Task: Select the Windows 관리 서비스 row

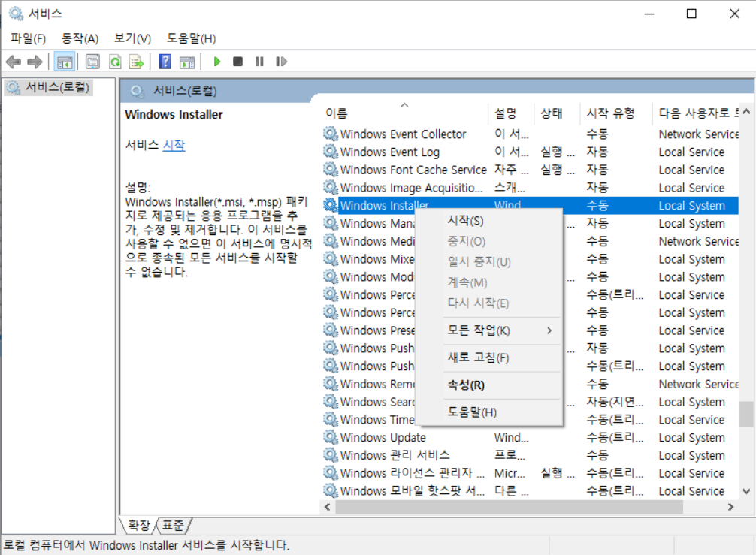Action: 531,455
